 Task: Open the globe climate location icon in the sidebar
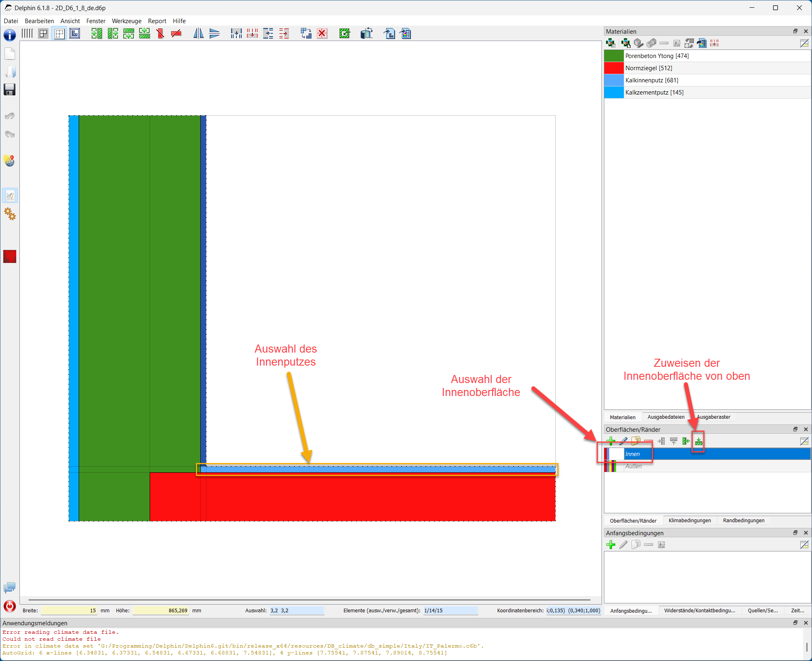coord(10,161)
